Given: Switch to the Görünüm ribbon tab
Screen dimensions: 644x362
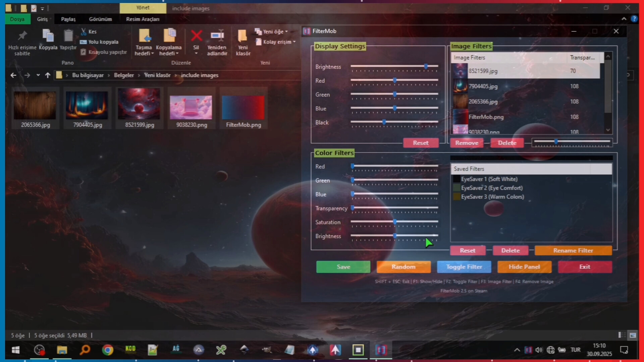Looking at the screenshot, I should (100, 19).
